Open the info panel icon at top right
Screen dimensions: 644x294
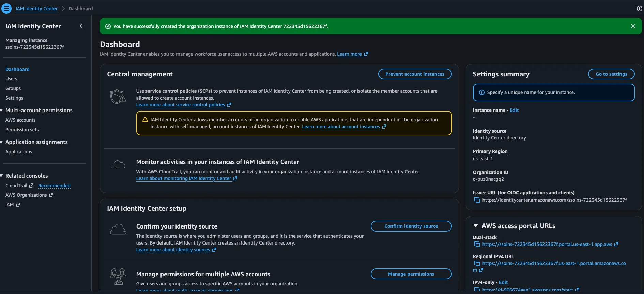[x=639, y=9]
